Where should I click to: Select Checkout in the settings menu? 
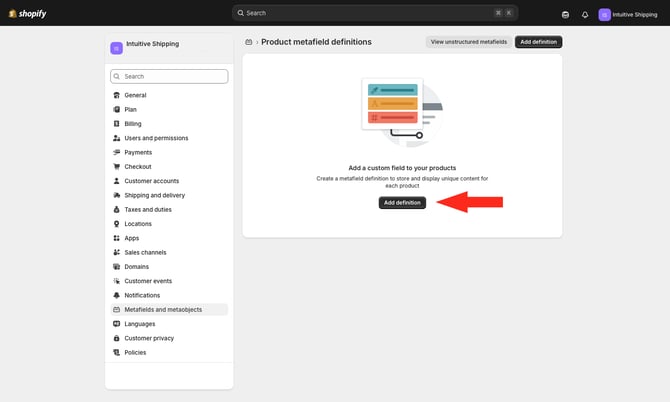pos(169,167)
